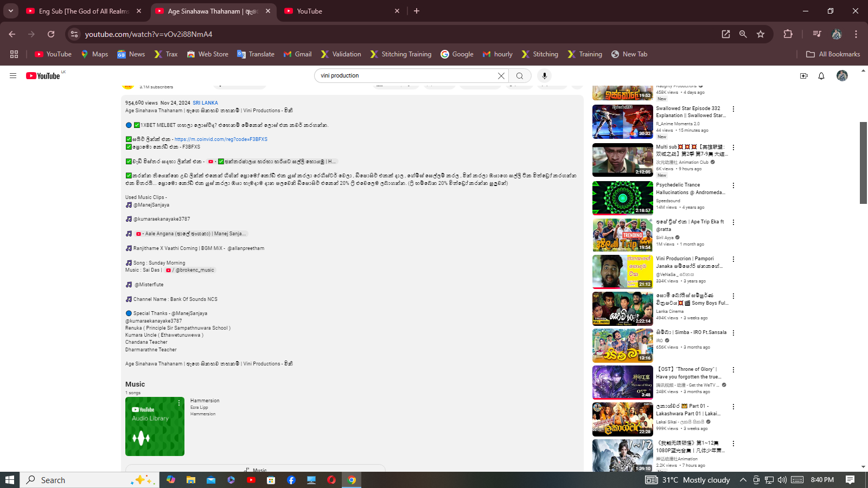Open the Lakashwara Part 01 video thumbnail

[623, 419]
